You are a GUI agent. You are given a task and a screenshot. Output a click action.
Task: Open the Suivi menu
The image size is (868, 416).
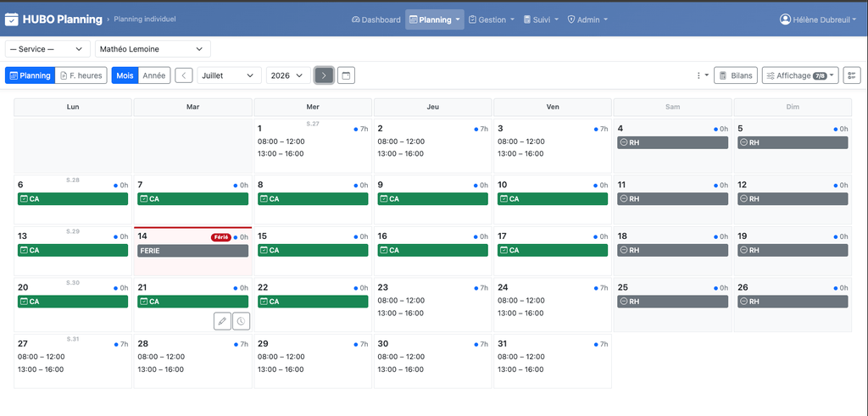pyautogui.click(x=541, y=19)
